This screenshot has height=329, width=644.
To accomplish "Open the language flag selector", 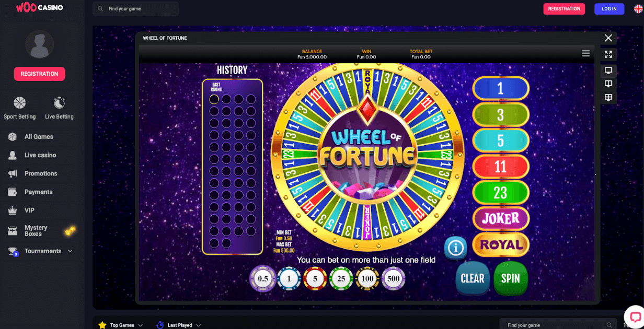I will [x=638, y=9].
